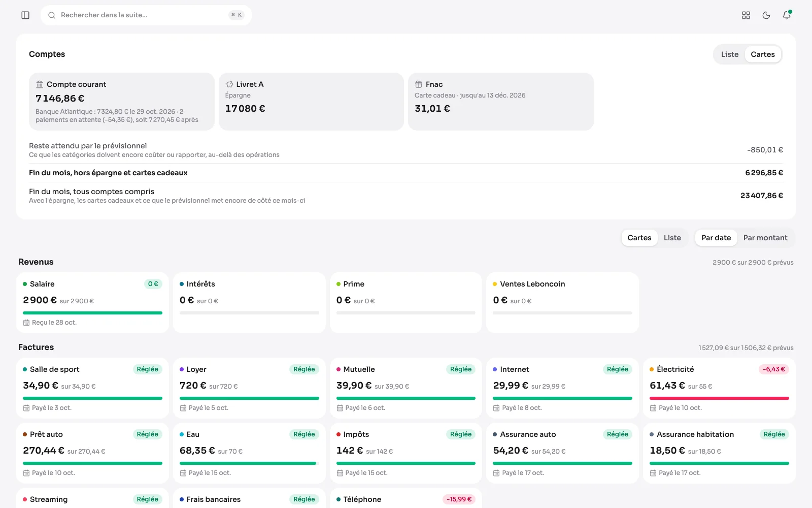Click calendar icon beside Reçu le 28 oct.
This screenshot has height=508, width=812.
point(26,323)
